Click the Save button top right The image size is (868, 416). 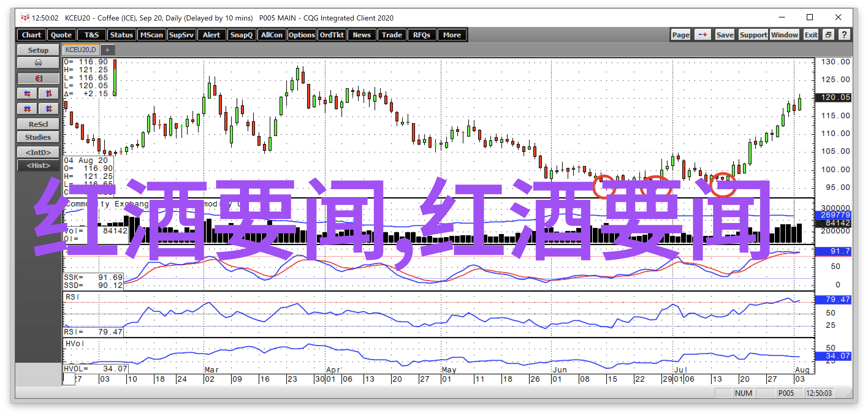(x=725, y=35)
